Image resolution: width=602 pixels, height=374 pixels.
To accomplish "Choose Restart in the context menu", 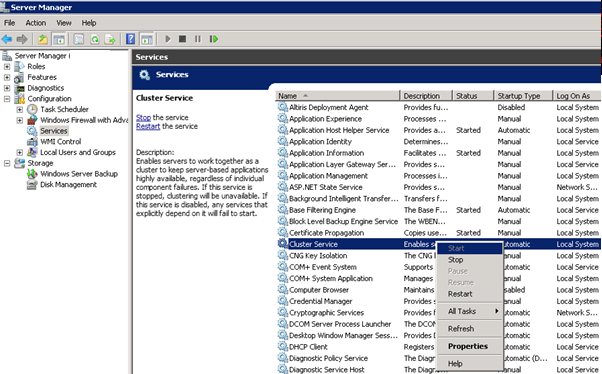I will [x=470, y=294].
